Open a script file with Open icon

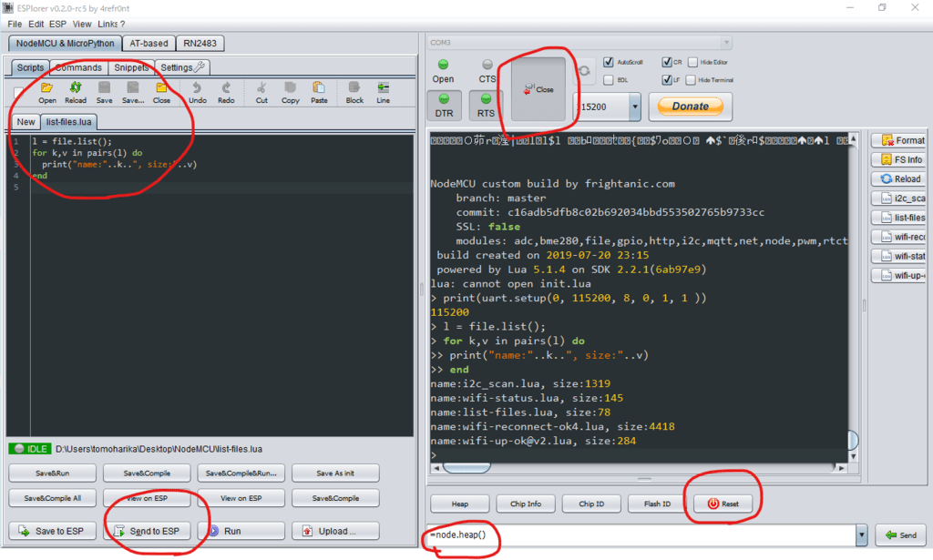tap(47, 92)
